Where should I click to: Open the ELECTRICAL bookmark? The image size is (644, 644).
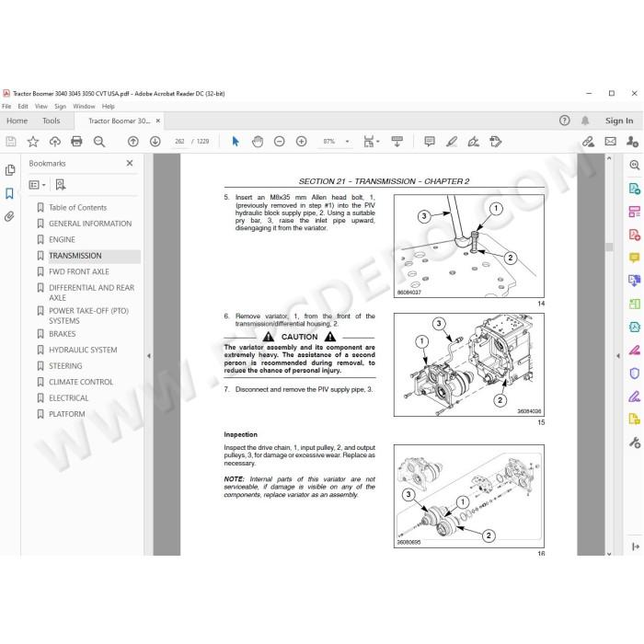pos(69,398)
